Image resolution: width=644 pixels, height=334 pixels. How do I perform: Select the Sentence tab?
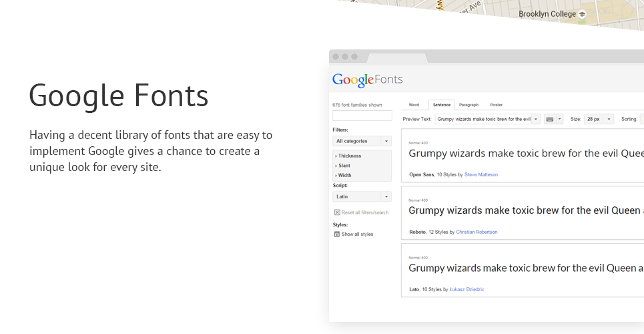(442, 105)
